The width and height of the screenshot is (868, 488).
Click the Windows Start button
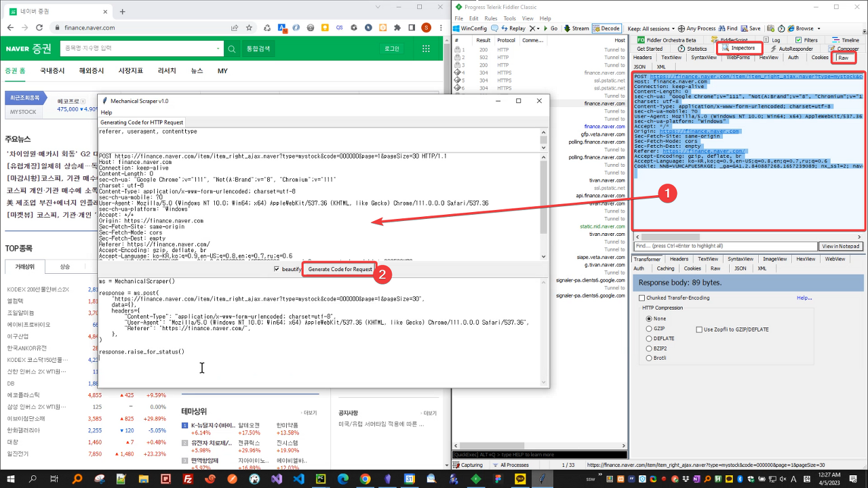click(12, 479)
